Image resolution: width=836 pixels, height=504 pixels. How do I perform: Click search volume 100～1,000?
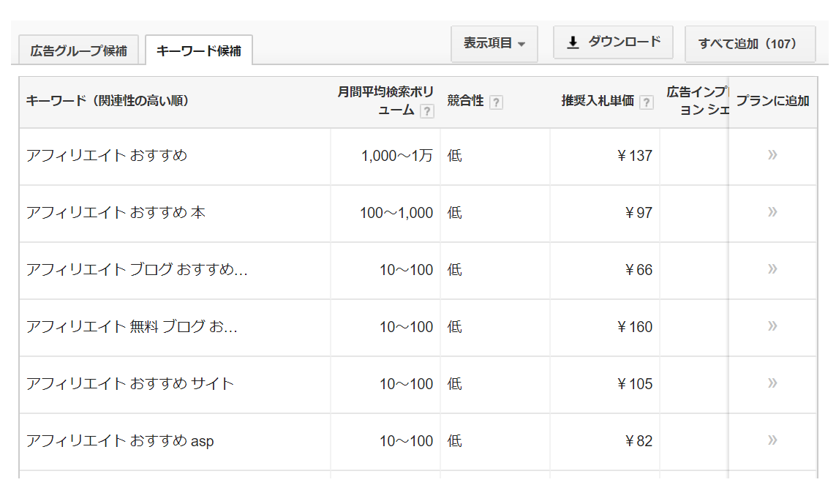click(396, 213)
